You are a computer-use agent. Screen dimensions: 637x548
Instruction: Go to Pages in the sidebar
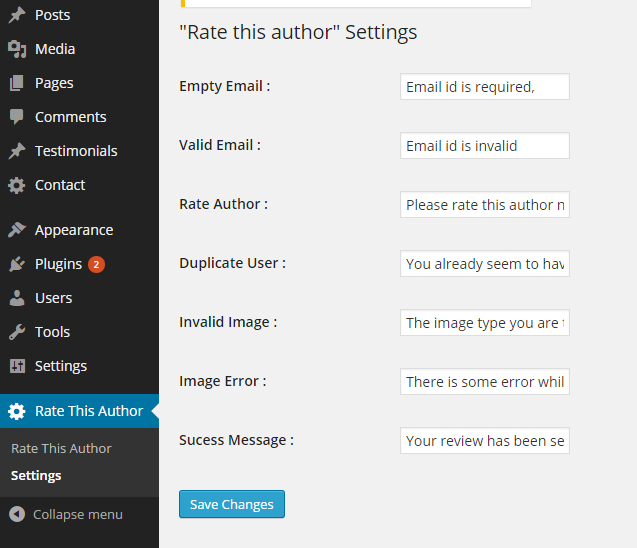pos(79,83)
